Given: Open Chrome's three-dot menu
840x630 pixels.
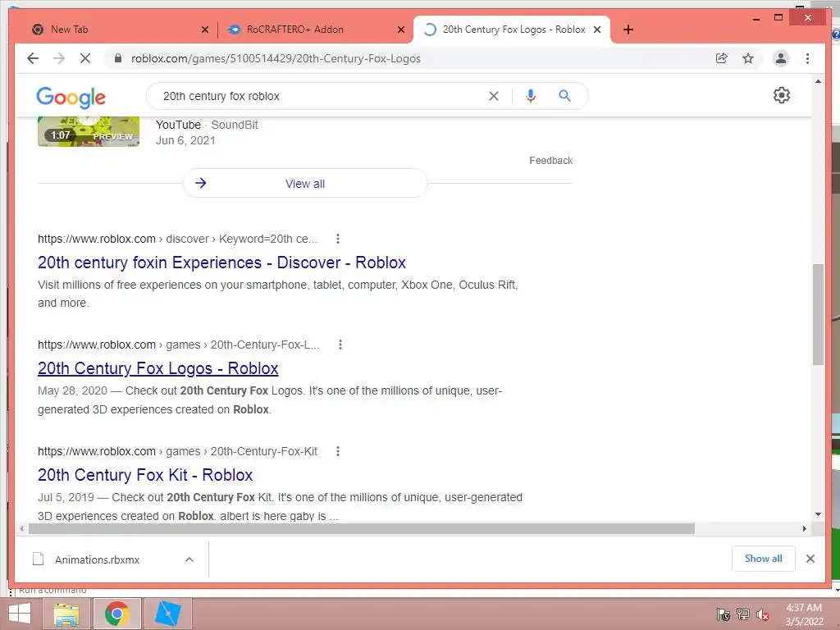Looking at the screenshot, I should coord(807,58).
